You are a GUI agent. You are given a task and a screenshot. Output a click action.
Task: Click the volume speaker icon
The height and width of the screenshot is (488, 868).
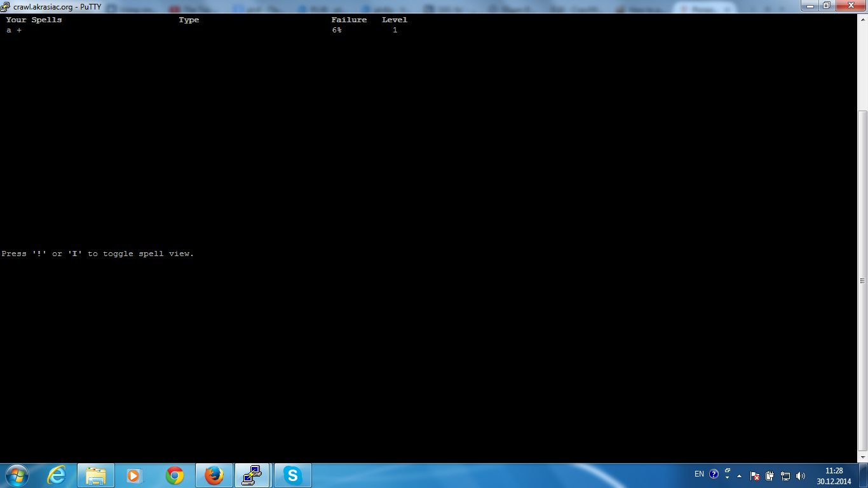coord(801,475)
